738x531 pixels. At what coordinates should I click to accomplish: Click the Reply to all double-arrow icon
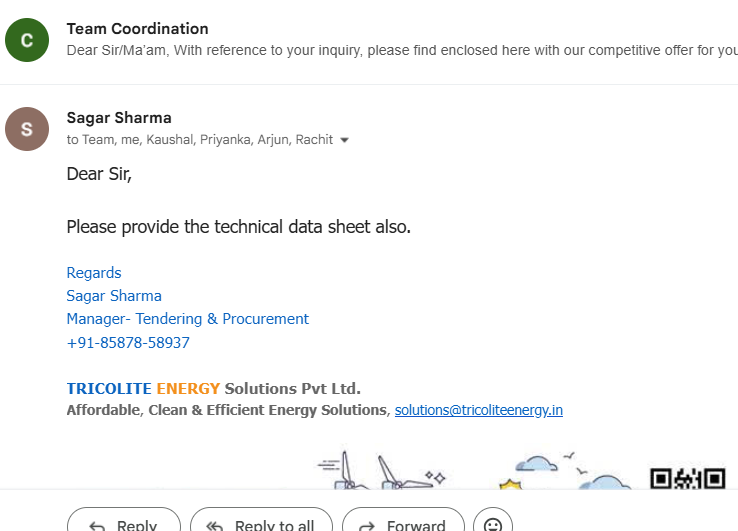pyautogui.click(x=215, y=526)
